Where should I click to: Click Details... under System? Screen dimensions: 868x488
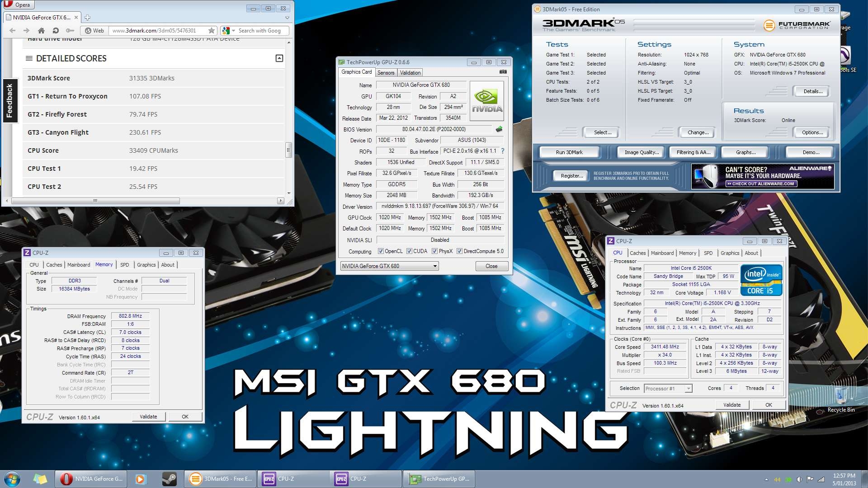[812, 91]
